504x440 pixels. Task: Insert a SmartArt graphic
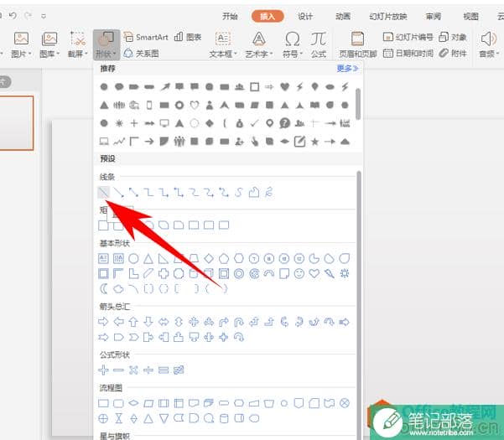[146, 37]
